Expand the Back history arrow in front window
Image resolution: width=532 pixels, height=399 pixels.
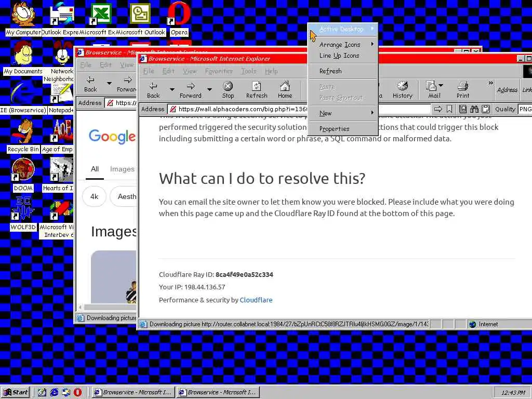(x=172, y=89)
